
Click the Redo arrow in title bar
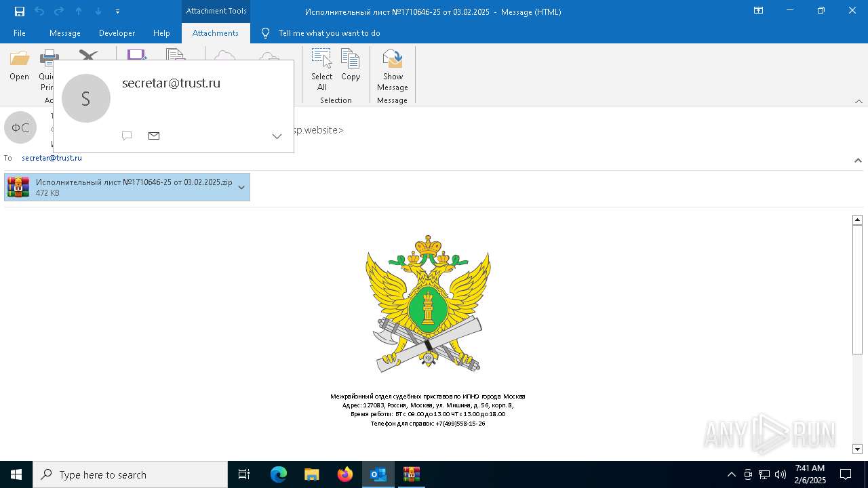59,11
